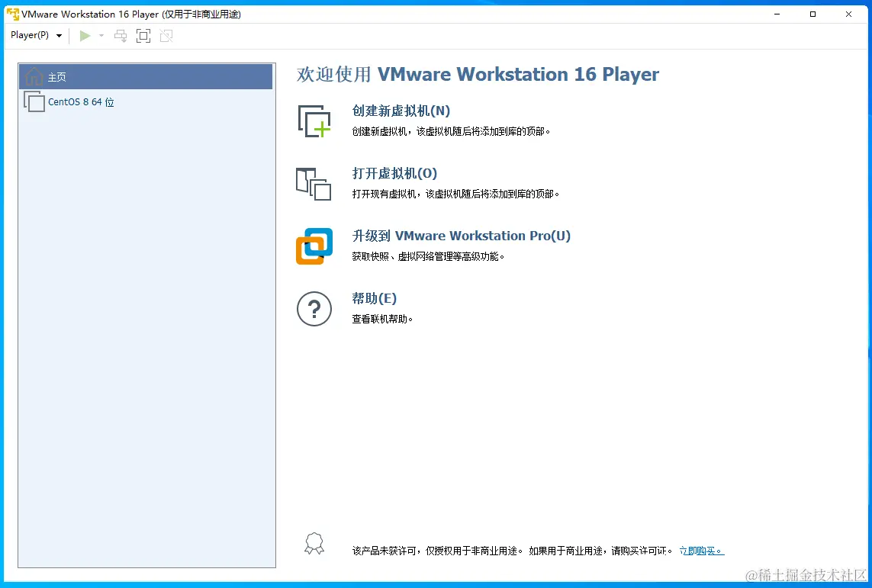Click the VMware Player title bar icon
872x588 pixels.
[x=13, y=14]
